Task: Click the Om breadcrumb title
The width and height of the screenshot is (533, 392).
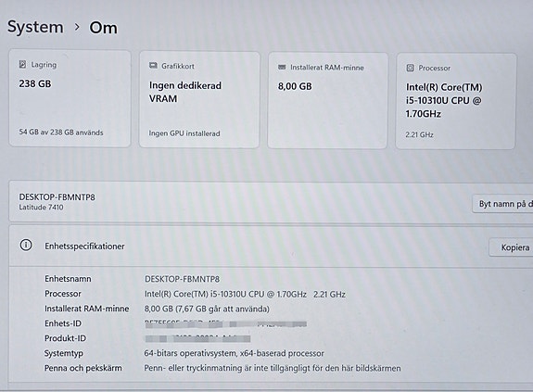Action: point(103,28)
